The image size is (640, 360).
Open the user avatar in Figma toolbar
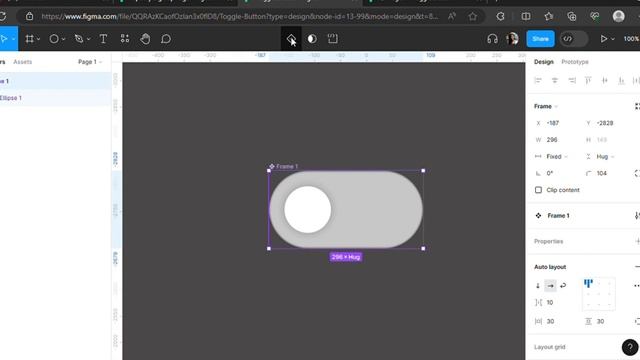point(512,39)
